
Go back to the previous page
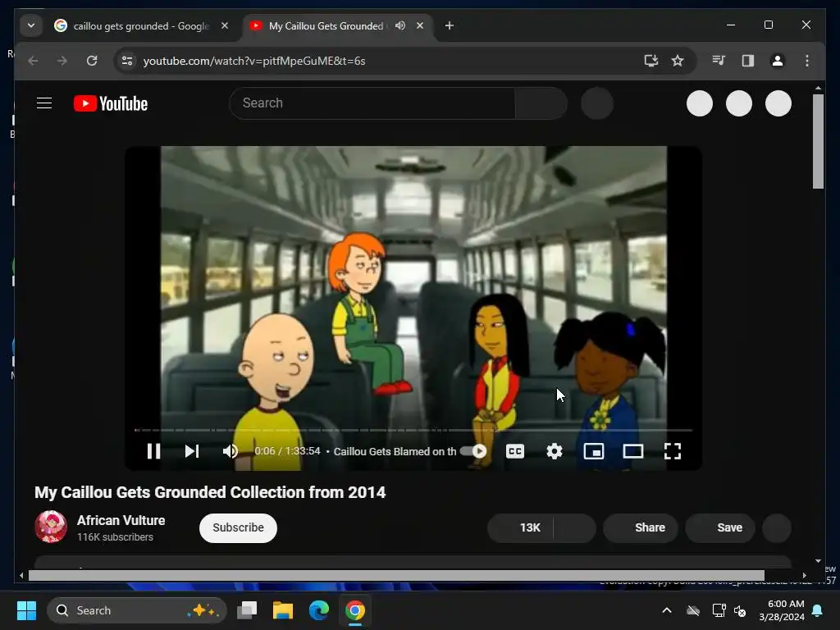click(33, 61)
